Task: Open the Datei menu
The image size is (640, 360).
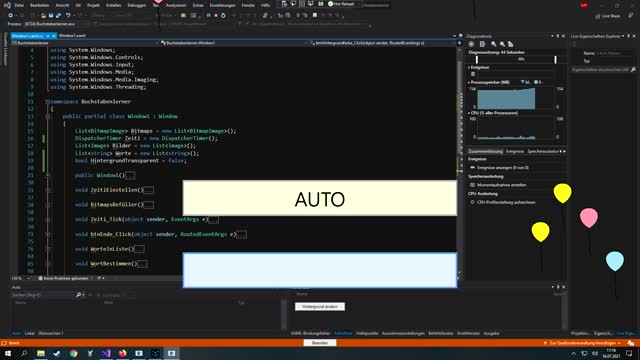Action: [x=19, y=5]
